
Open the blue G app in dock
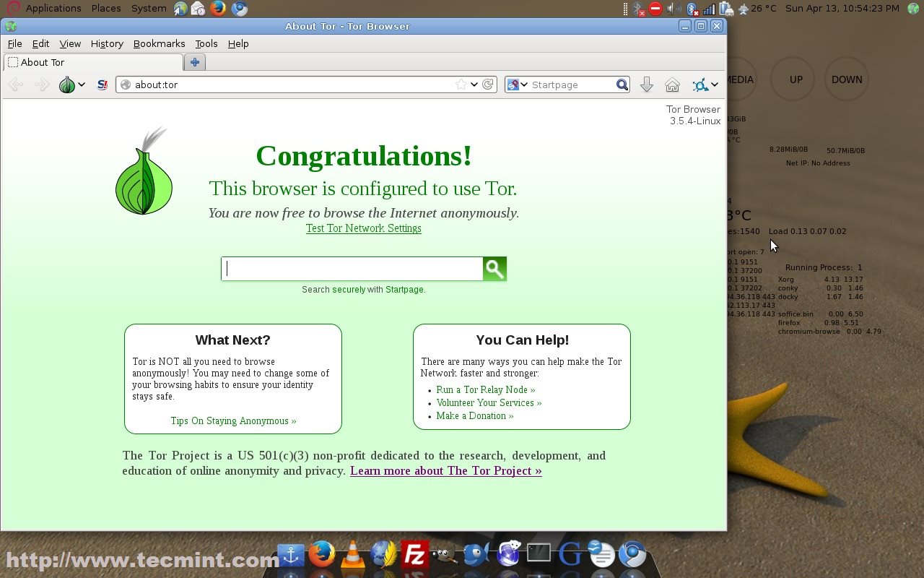pos(570,555)
